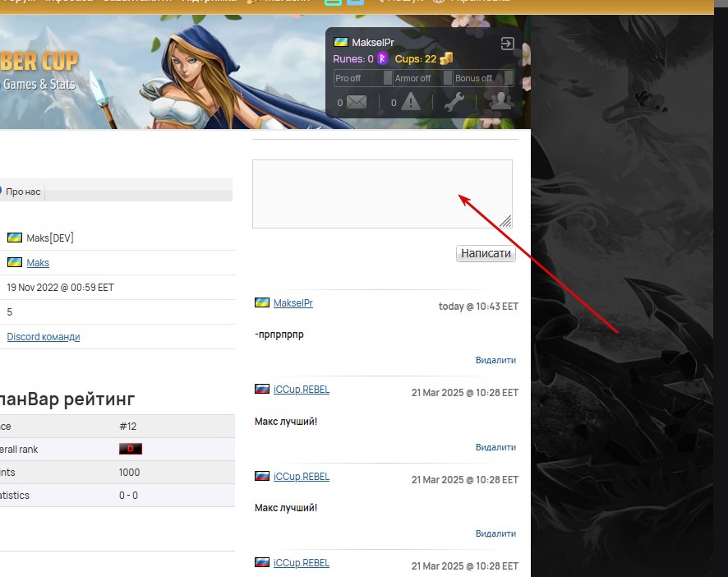The width and height of the screenshot is (728, 577).
Task: Click the -прпрпрпр comment text
Action: pyautogui.click(x=279, y=335)
